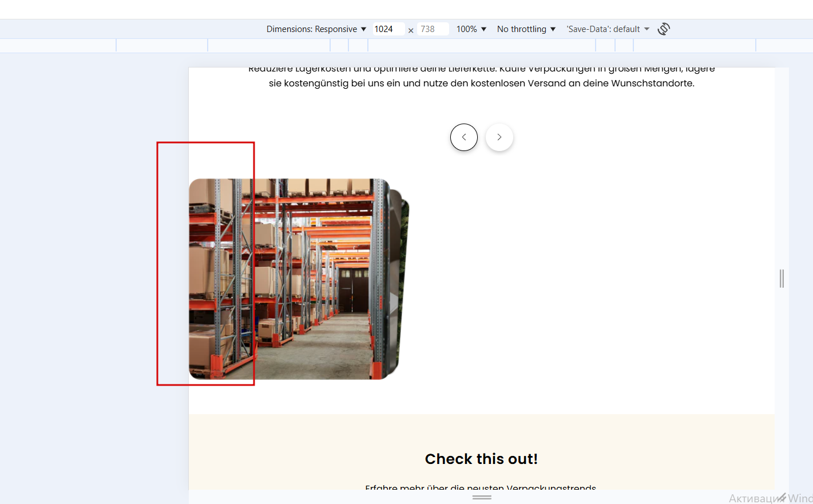Screen dimensions: 813x504
Task: Click the right-side viewport resize handle
Action: [x=782, y=279]
